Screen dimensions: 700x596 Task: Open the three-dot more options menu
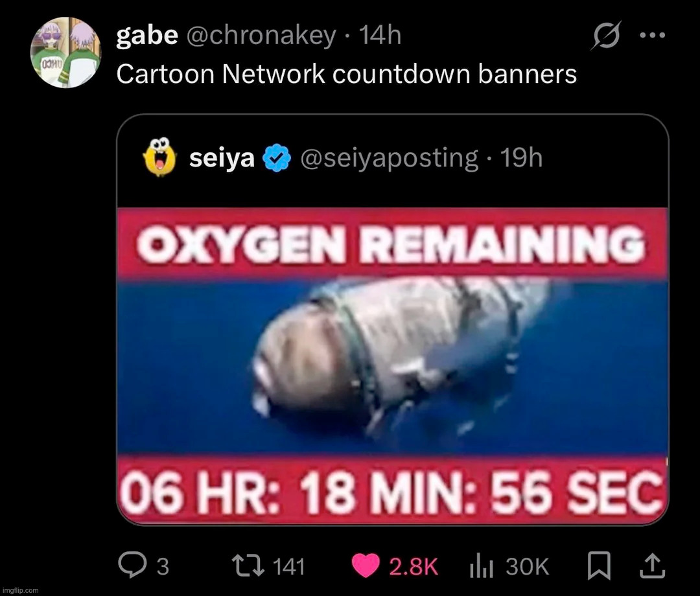pyautogui.click(x=653, y=36)
